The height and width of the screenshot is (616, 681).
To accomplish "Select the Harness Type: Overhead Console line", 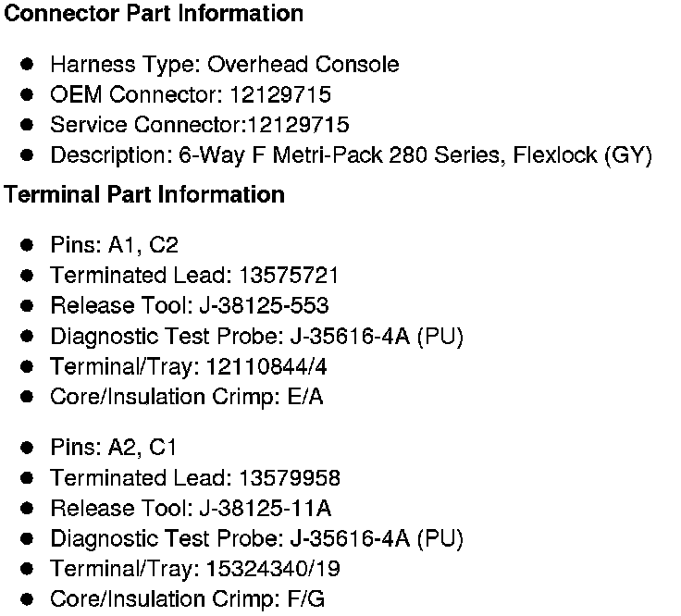I will (224, 65).
